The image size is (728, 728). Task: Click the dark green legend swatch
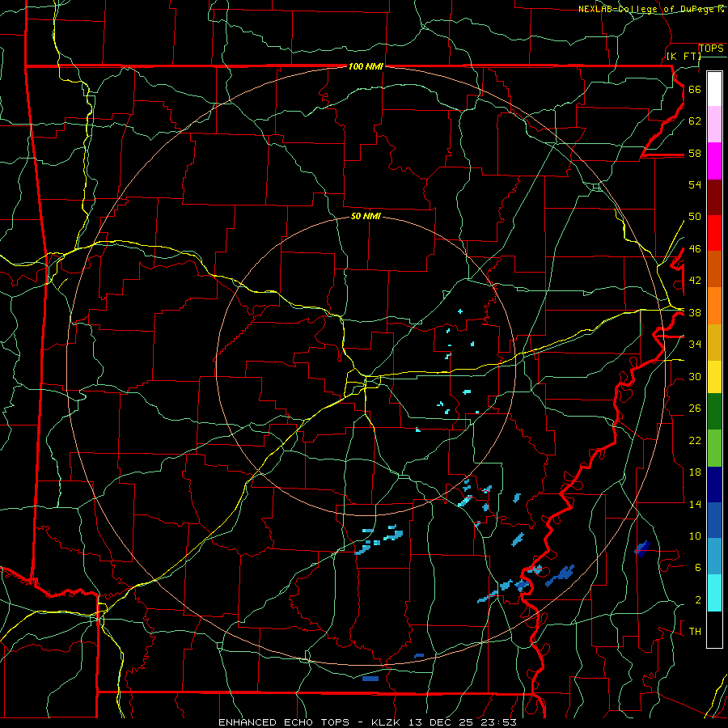(714, 412)
